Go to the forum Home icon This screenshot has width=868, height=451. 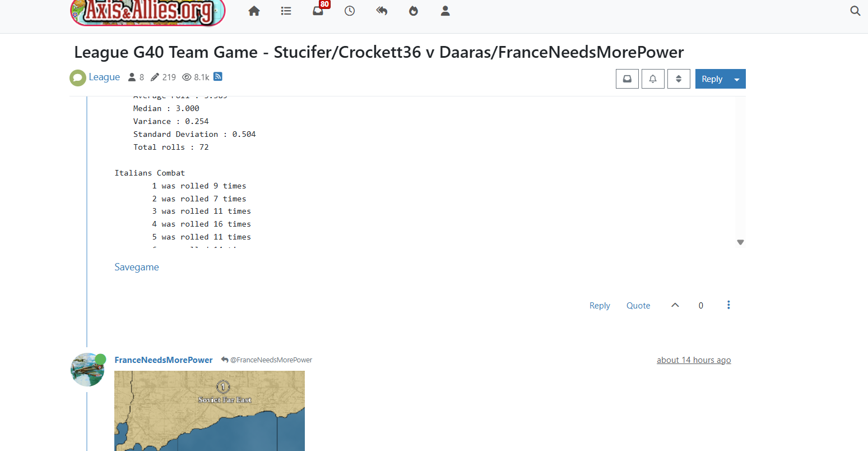(x=254, y=11)
